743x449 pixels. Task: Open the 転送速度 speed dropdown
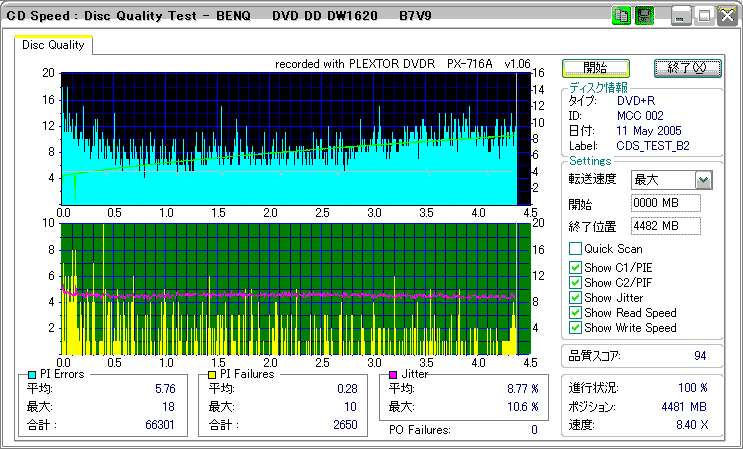[x=703, y=180]
